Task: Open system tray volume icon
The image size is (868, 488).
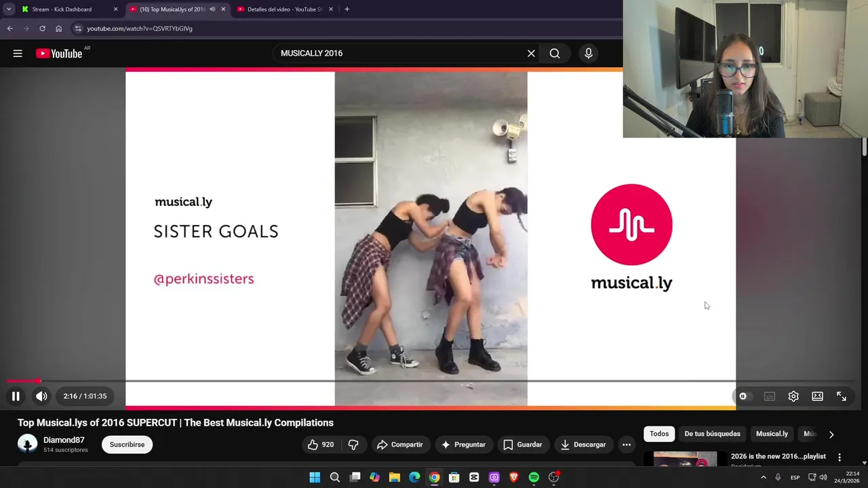Action: 823,477
